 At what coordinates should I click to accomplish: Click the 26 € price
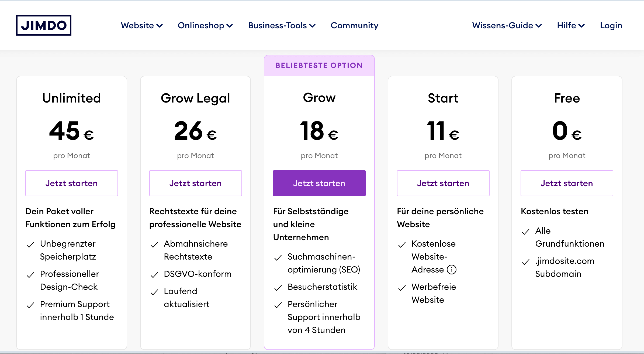pyautogui.click(x=196, y=131)
